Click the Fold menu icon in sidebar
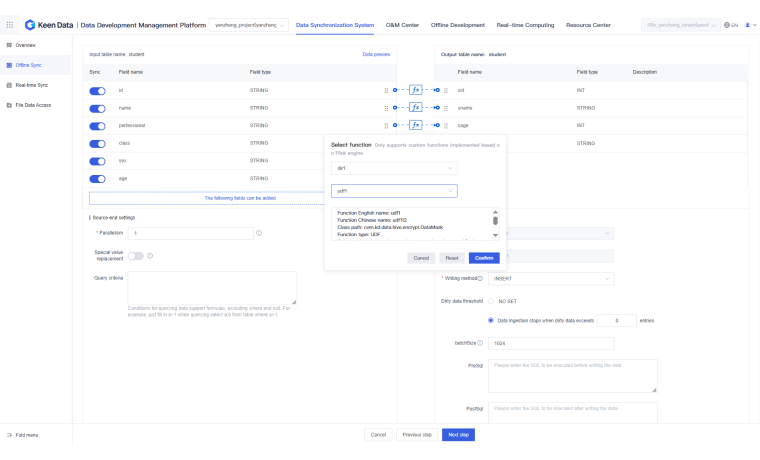Viewport: 760px width, 460px height. tap(9, 435)
